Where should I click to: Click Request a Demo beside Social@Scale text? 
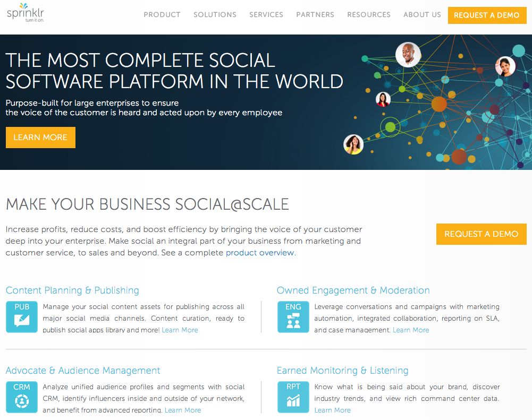click(481, 234)
